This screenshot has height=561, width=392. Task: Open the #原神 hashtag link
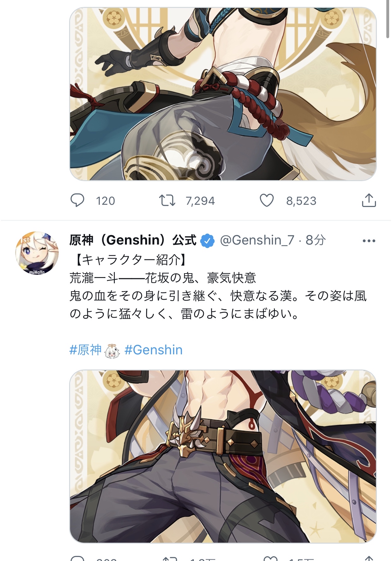pyautogui.click(x=86, y=350)
